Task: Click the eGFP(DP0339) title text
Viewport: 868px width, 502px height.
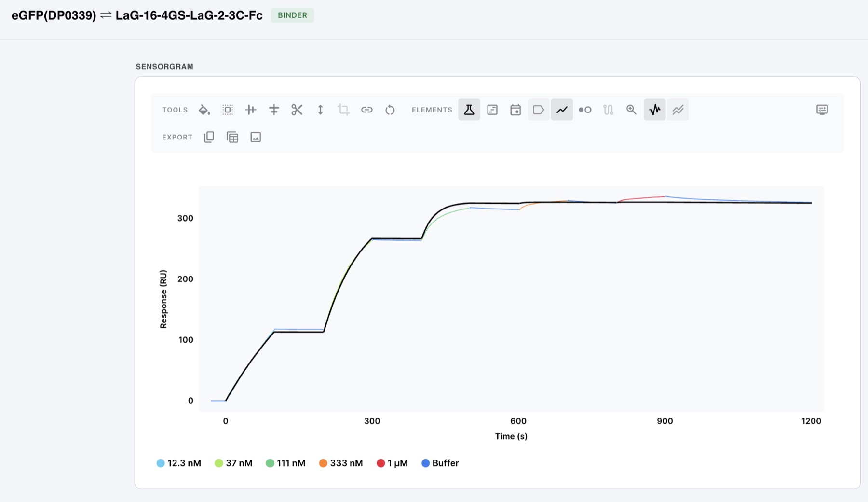Action: click(x=54, y=15)
